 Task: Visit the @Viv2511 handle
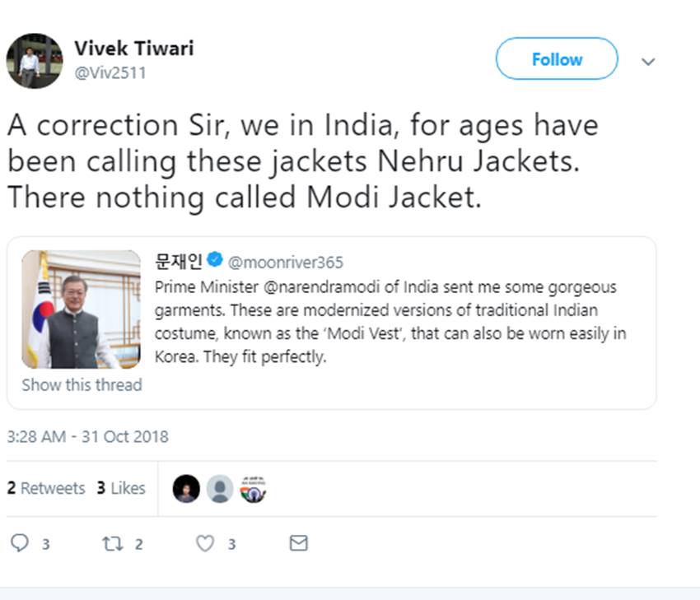click(110, 73)
